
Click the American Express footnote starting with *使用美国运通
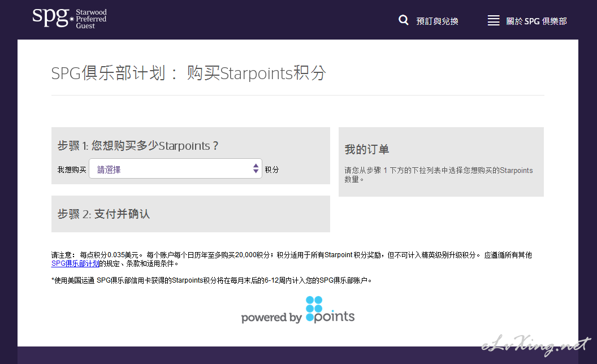coord(211,280)
